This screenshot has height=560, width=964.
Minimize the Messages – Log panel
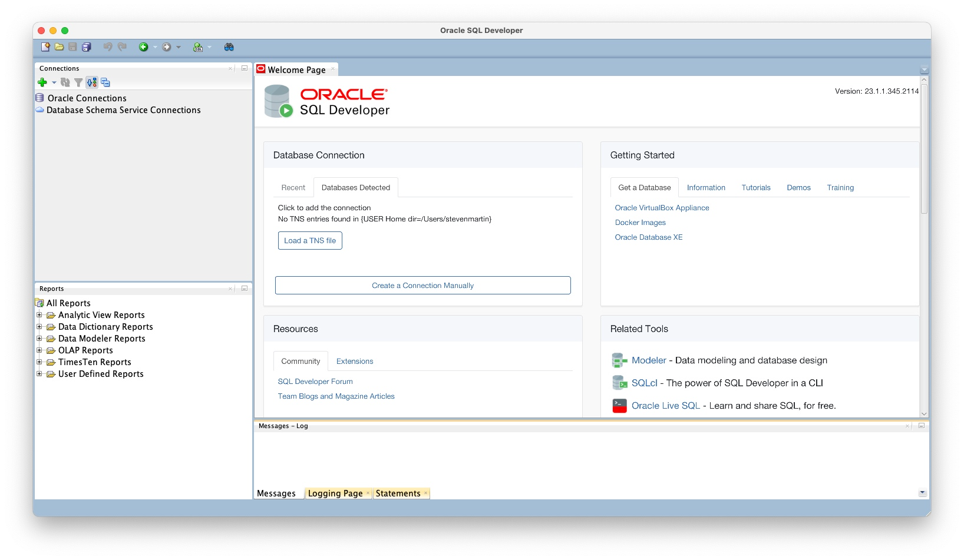(920, 426)
